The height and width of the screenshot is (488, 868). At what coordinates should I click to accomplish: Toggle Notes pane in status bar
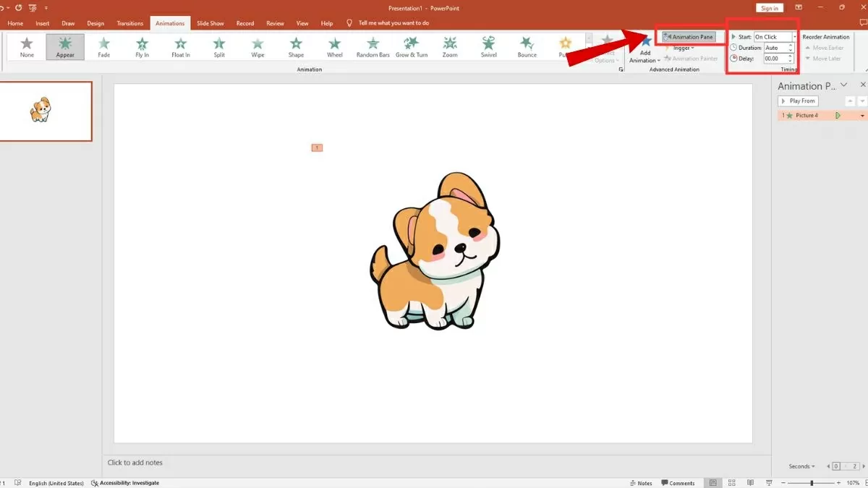click(x=640, y=483)
